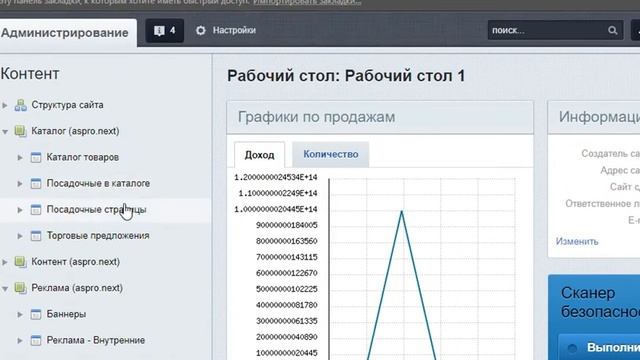Click the Каталог товаров iblock icon
Image resolution: width=640 pixels, height=360 pixels.
(x=36, y=157)
